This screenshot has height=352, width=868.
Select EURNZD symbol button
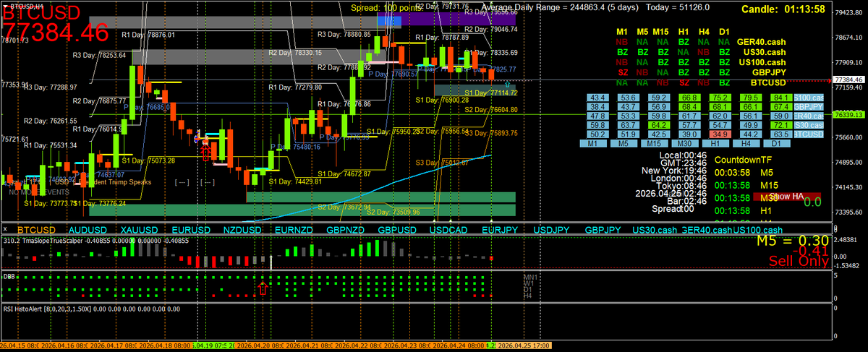(x=294, y=229)
